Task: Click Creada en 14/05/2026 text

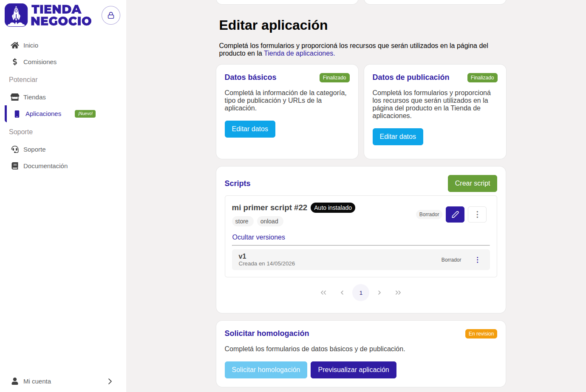Action: pos(267,264)
